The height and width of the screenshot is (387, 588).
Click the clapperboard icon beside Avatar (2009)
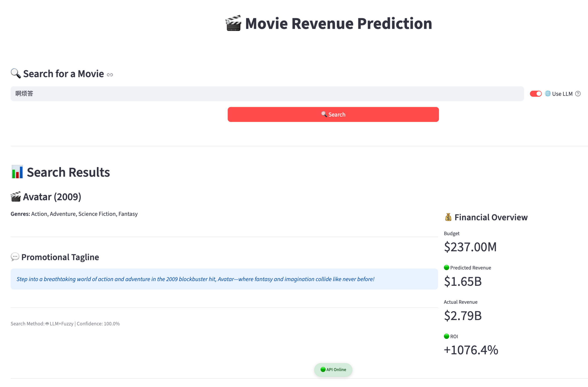pos(16,197)
